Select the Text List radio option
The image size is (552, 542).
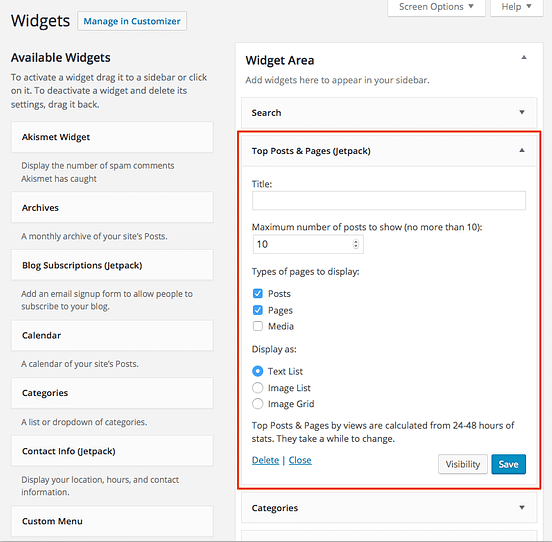pyautogui.click(x=258, y=371)
